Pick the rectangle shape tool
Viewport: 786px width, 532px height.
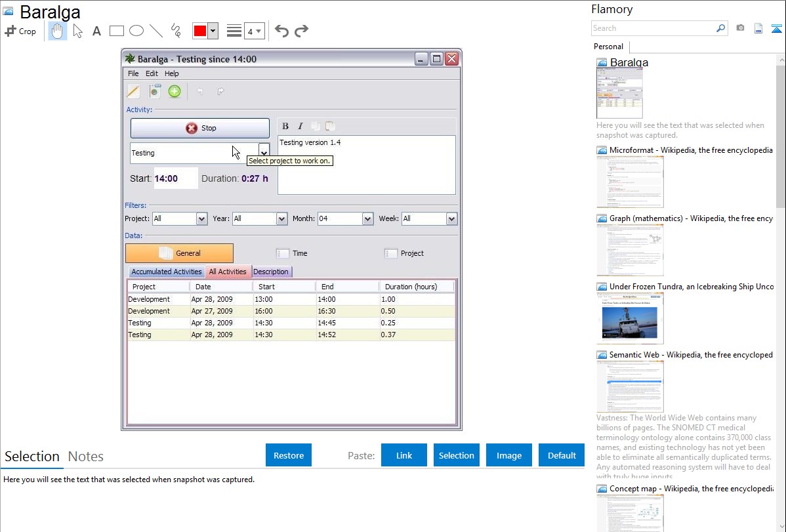coord(116,31)
